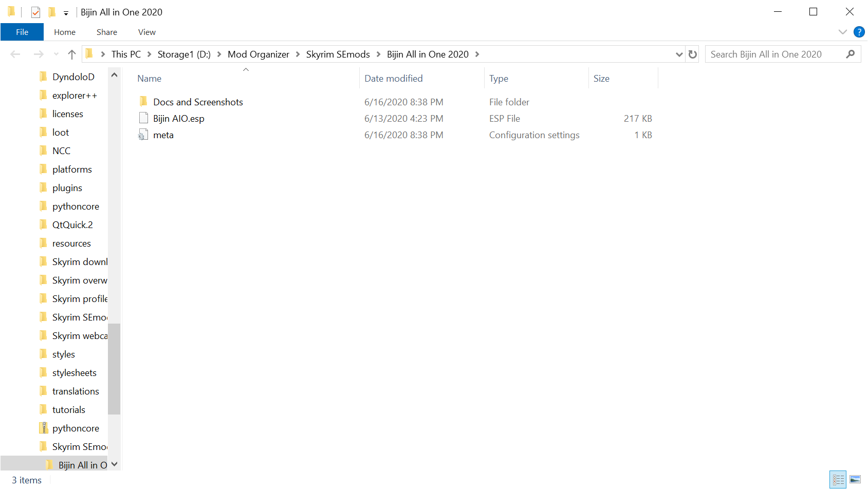Expand the ribbon with the chevron
The height and width of the screenshot is (489, 868).
point(843,32)
